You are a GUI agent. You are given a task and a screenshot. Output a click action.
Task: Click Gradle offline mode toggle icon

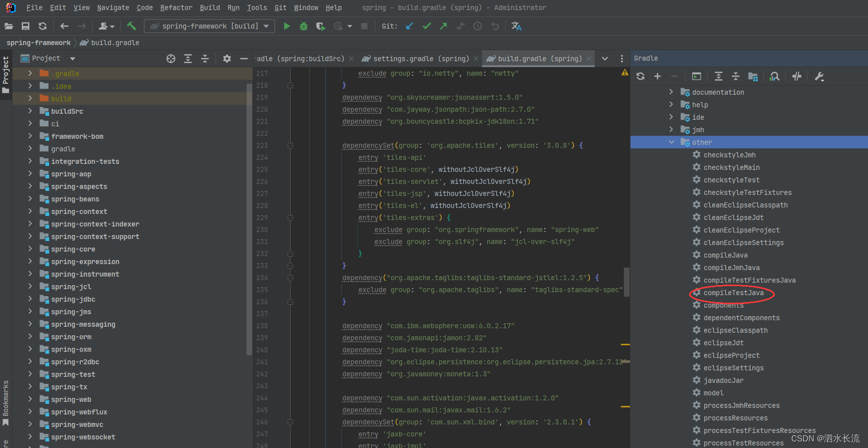pyautogui.click(x=797, y=76)
